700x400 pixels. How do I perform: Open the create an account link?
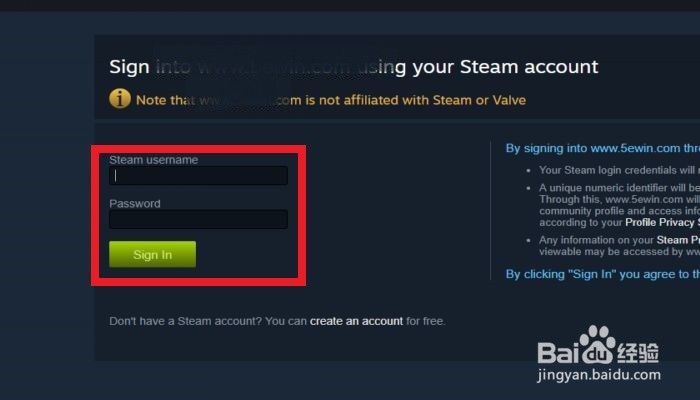(x=356, y=321)
